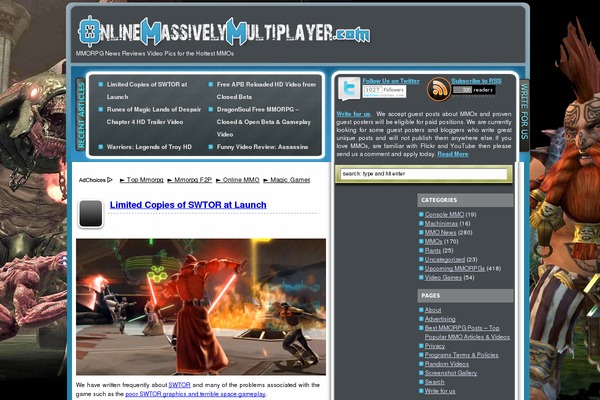This screenshot has width=600, height=400.
Task: Click the Mmorpg F2P ad link
Action: (x=189, y=180)
